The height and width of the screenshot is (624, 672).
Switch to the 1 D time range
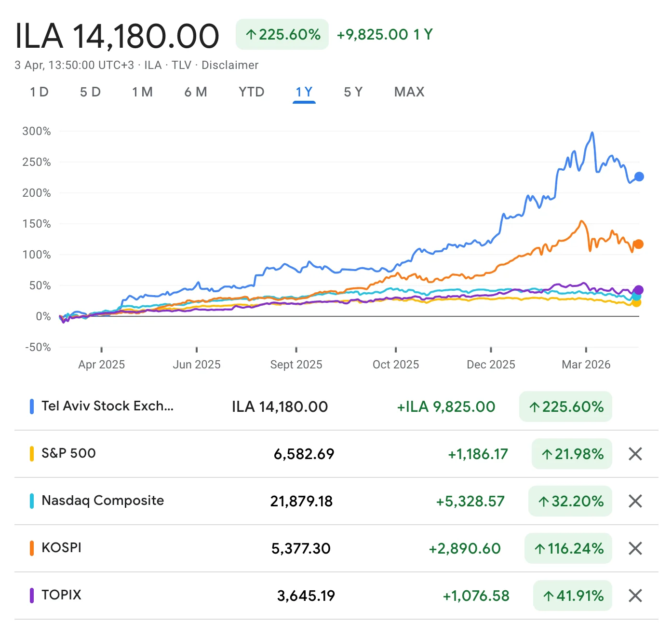point(39,92)
